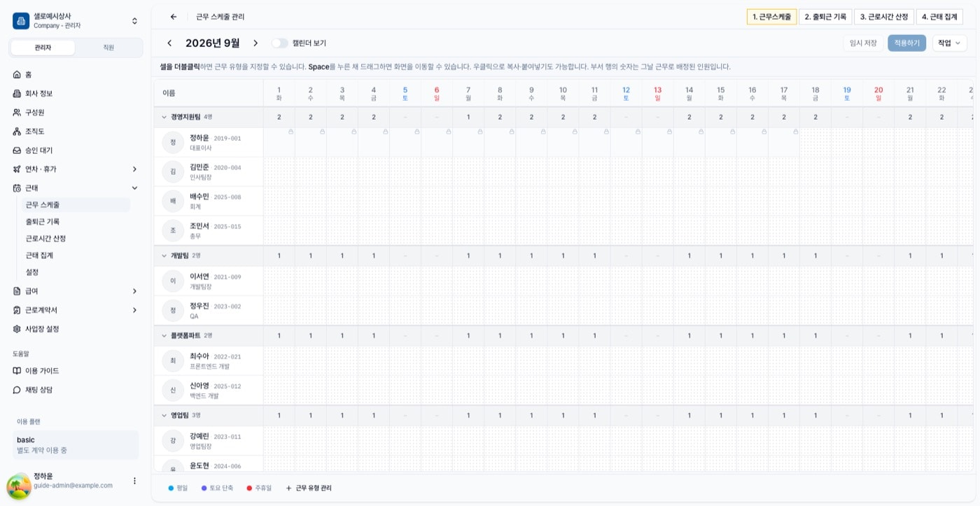The width and height of the screenshot is (980, 506).
Task: Open the 홈 sidebar icon
Action: pos(17,75)
